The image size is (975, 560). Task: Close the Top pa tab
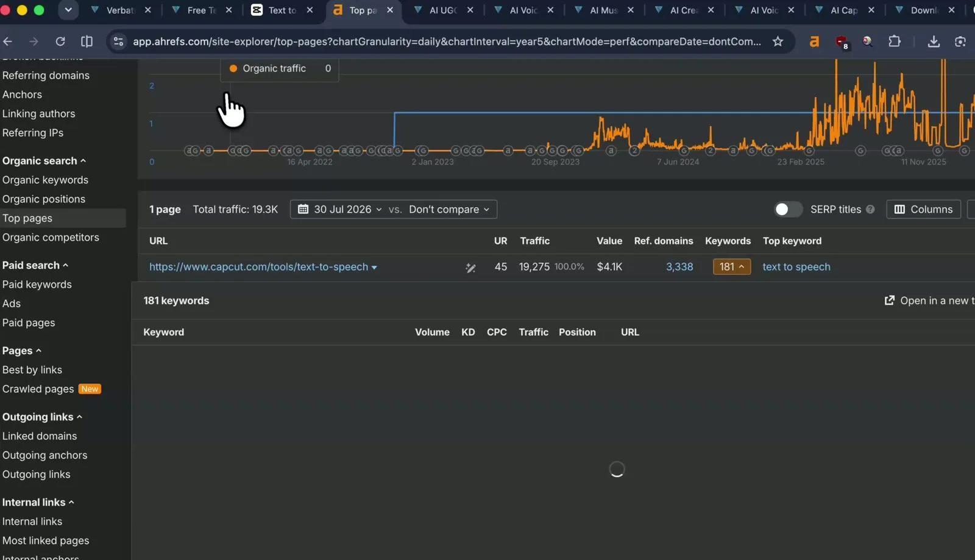(390, 10)
